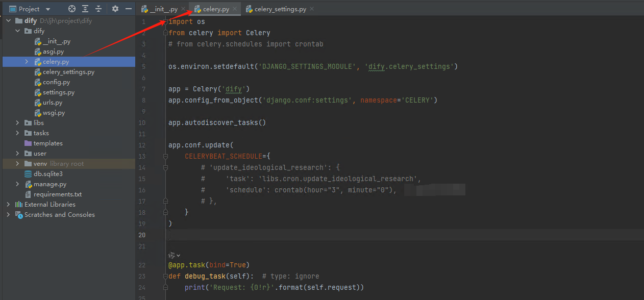This screenshot has width=644, height=300.
Task: Select the celery.py editor tab
Action: (x=216, y=9)
